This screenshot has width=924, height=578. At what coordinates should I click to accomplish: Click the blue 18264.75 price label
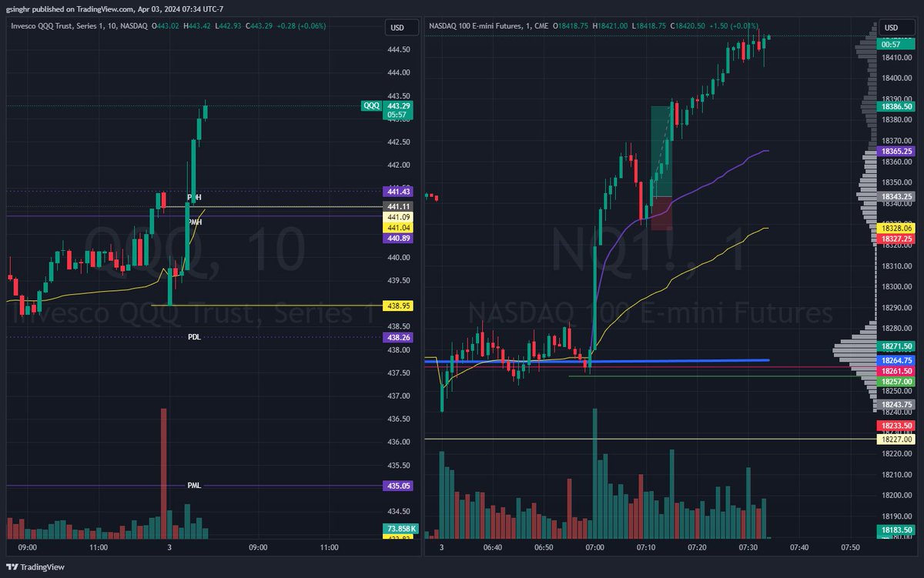pyautogui.click(x=896, y=360)
